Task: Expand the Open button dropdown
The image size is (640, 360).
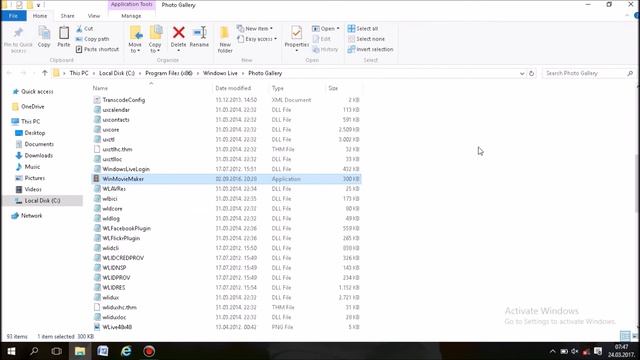Action: tap(338, 29)
